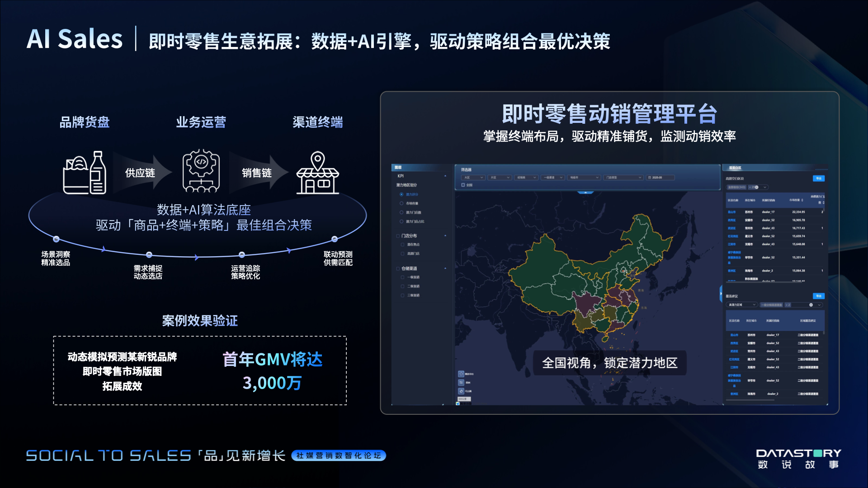This screenshot has height=488, width=868.
Task: Open the 高潜力区域 dropdown
Action: [x=741, y=305]
